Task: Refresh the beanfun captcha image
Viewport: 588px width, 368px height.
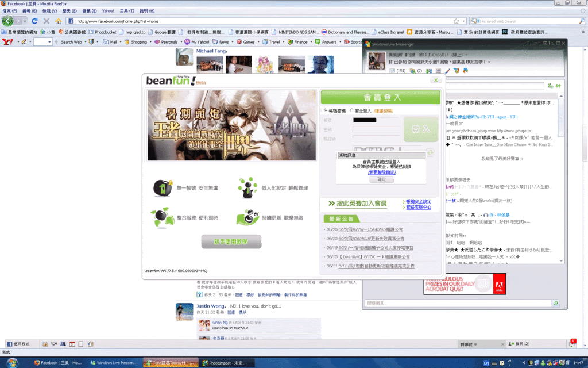Action: pos(430,152)
